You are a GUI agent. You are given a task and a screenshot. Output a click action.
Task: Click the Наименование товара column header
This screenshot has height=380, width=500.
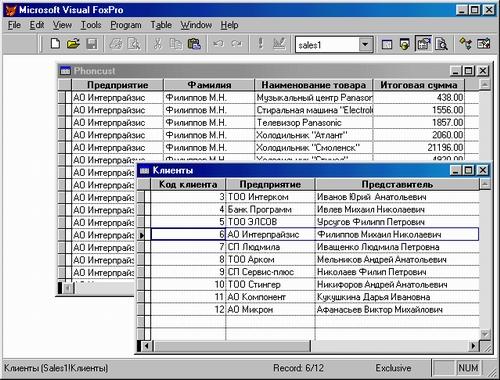coord(313,85)
